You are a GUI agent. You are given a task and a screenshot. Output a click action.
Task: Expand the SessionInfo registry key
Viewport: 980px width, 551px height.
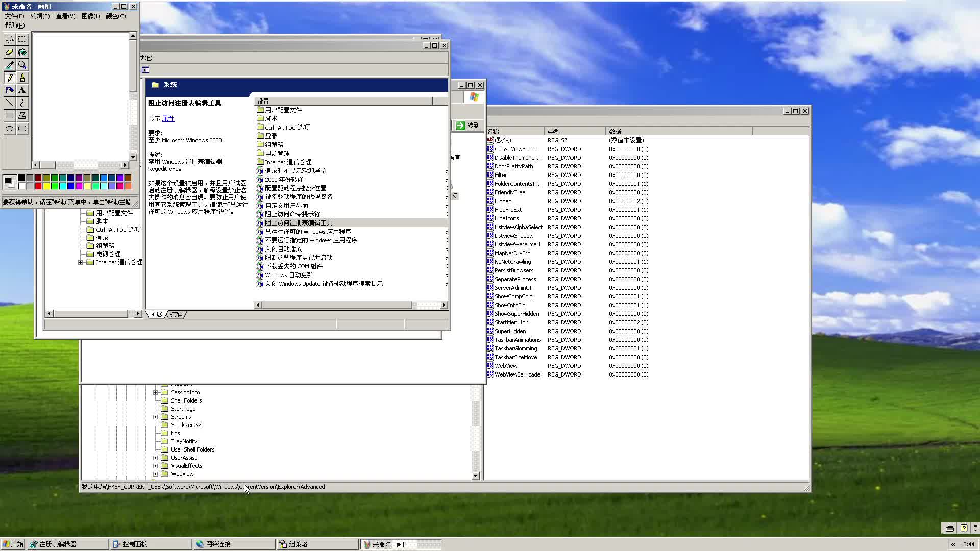(156, 392)
